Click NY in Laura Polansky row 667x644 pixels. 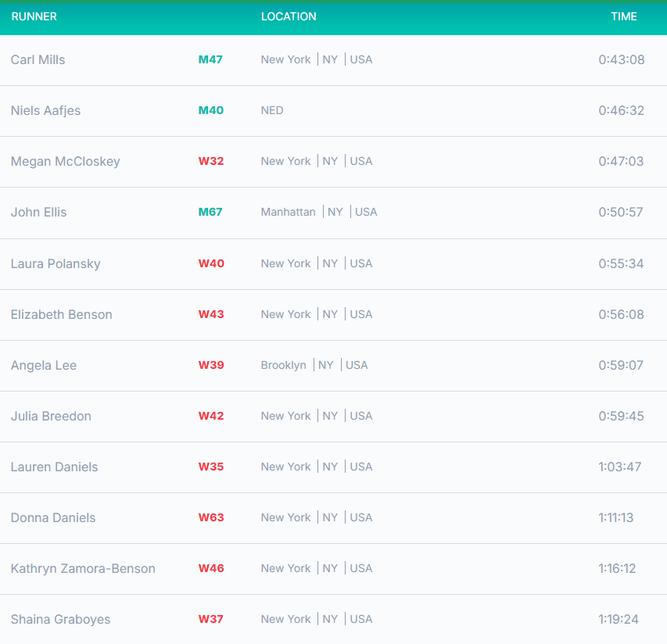330,263
